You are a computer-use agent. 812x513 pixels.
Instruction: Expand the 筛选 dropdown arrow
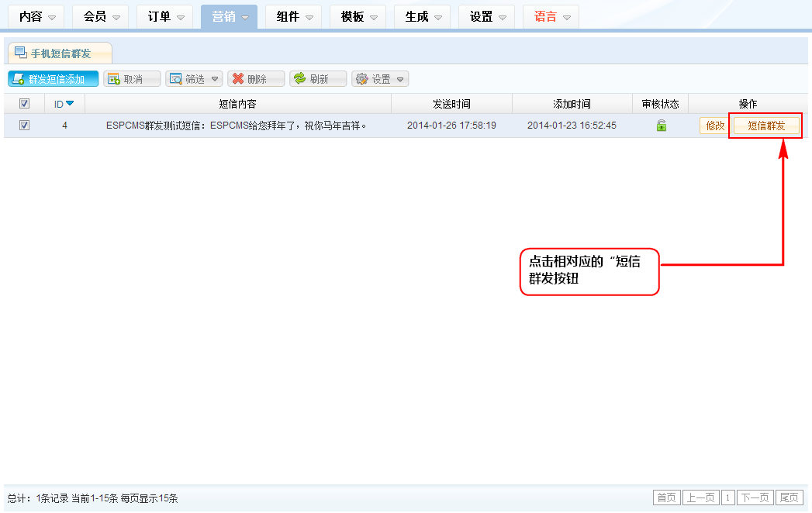click(215, 79)
